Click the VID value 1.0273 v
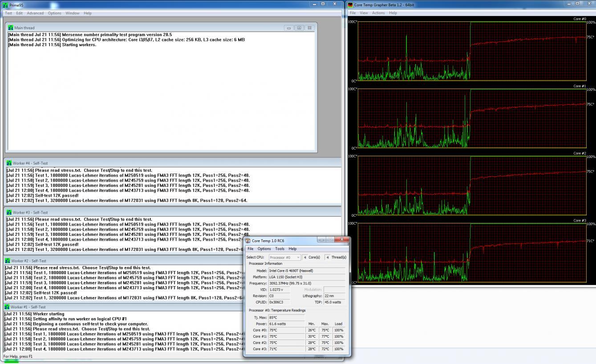The image size is (596, 364). 279,289
